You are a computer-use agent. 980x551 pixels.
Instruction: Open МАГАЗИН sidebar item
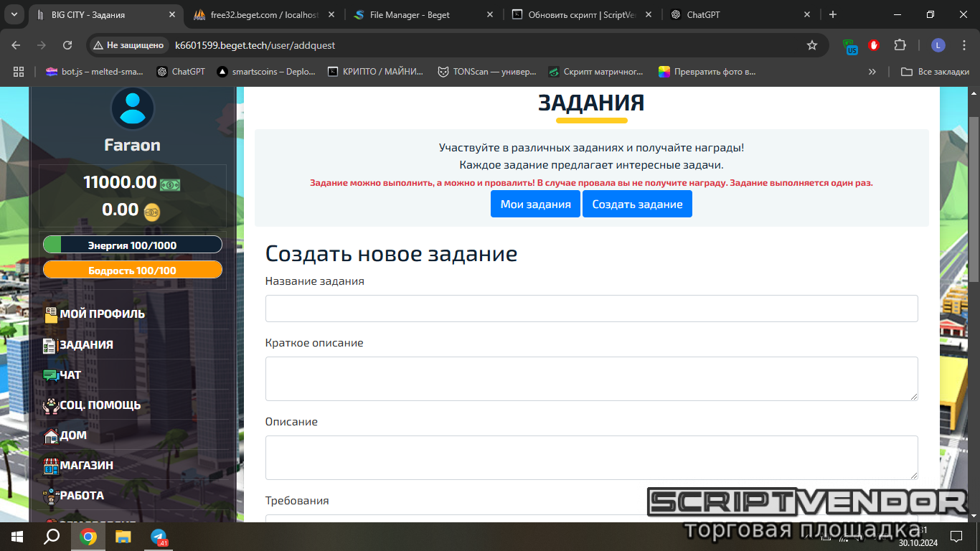[78, 466]
